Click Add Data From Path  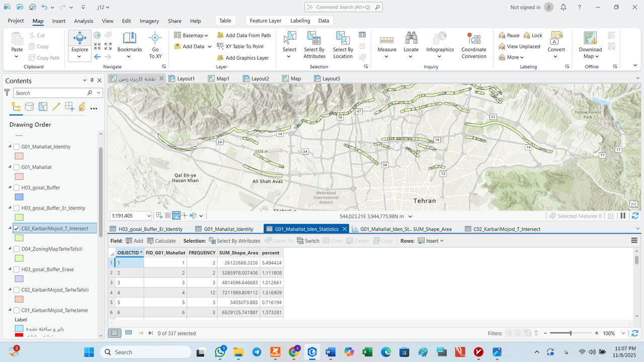point(244,35)
